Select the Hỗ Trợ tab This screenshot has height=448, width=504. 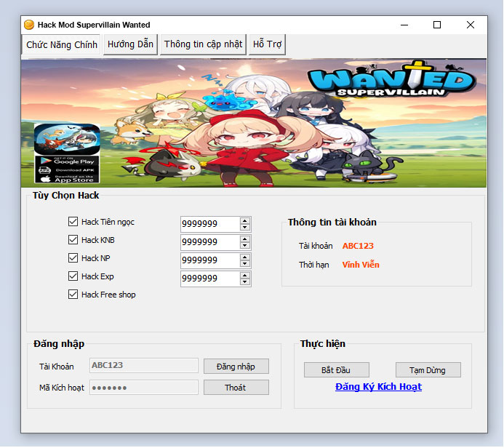(x=267, y=44)
